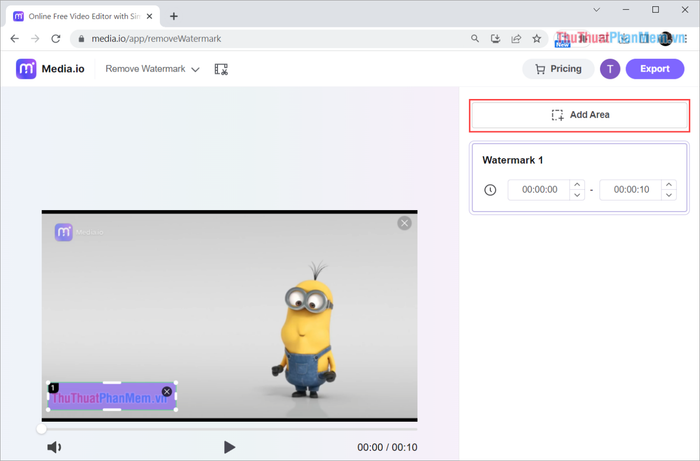Screen dimensions: 700x461
Task: Increase the end time with up arrow
Action: 669,184
